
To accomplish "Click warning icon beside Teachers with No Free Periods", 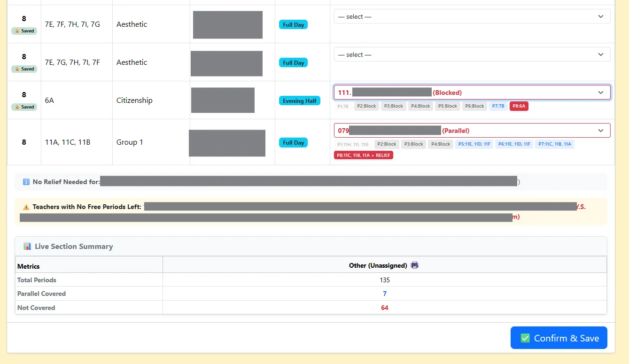I will tap(26, 207).
